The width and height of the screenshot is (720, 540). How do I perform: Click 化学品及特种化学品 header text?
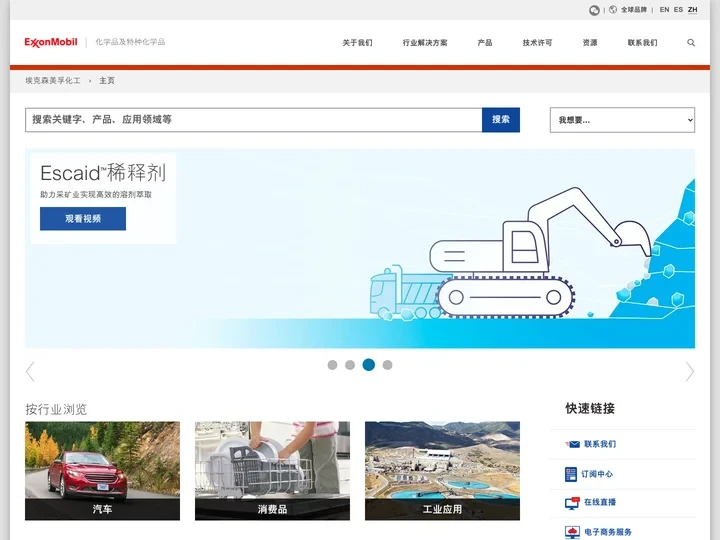[130, 42]
